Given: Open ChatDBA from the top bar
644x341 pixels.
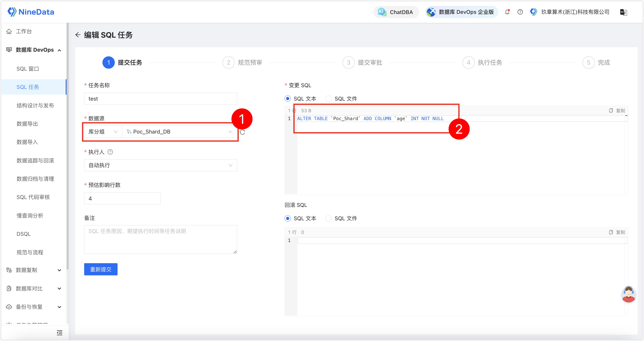Looking at the screenshot, I should click(x=396, y=12).
